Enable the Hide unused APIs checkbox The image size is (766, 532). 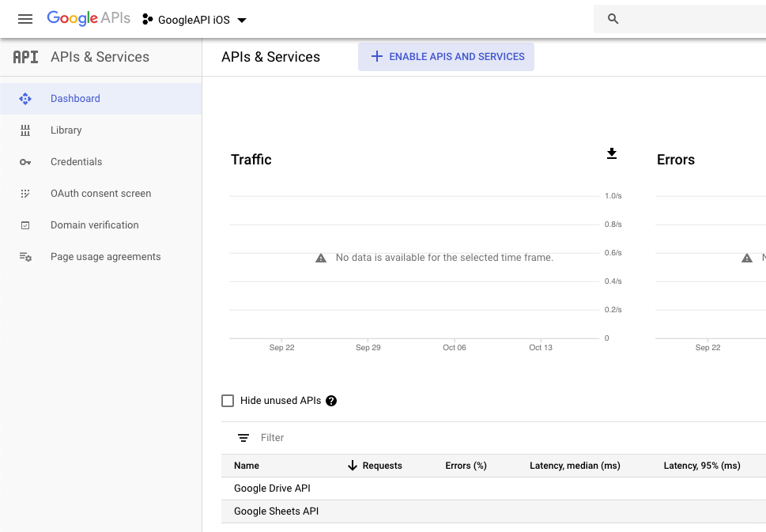[x=228, y=401]
